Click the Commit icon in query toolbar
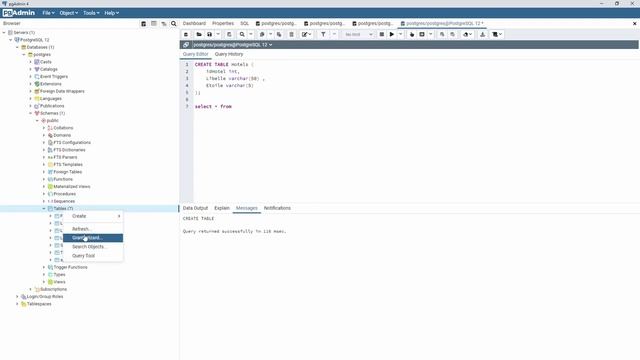Viewport: 640px width, 360px height. click(442, 35)
